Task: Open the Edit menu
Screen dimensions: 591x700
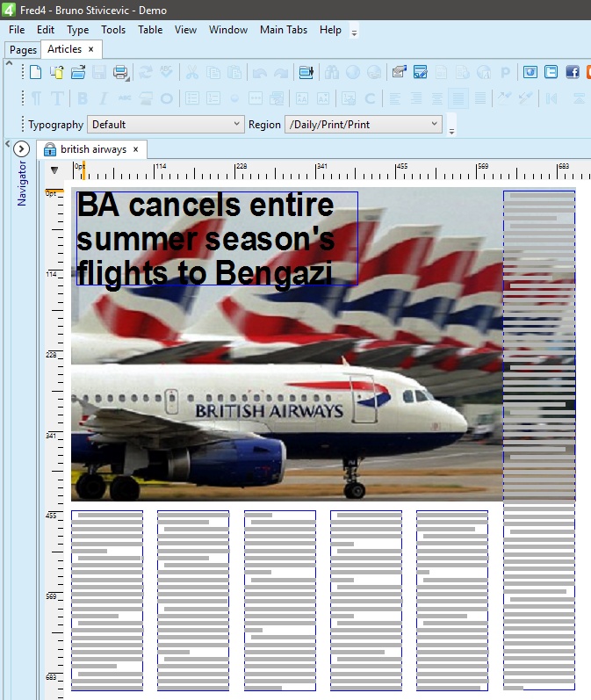Action: [46, 30]
